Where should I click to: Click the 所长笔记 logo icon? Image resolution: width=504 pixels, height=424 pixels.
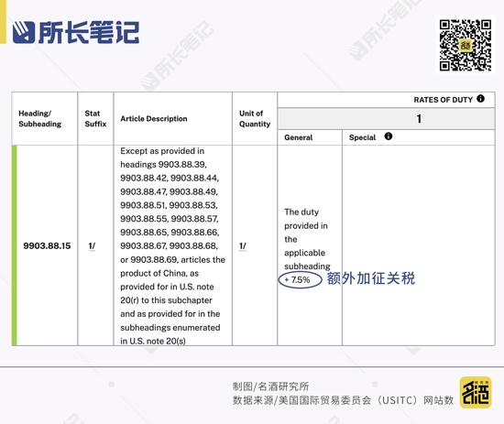coord(24,32)
